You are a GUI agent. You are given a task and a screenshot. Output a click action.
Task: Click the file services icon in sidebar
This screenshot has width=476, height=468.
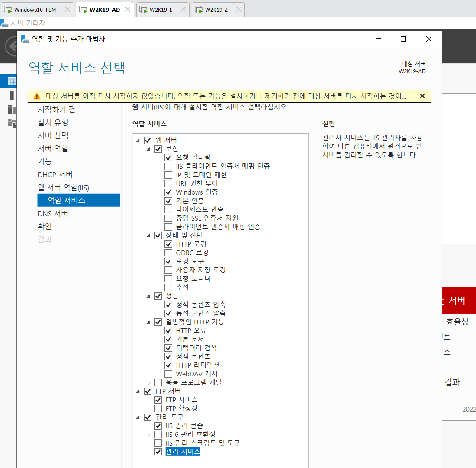(x=12, y=123)
